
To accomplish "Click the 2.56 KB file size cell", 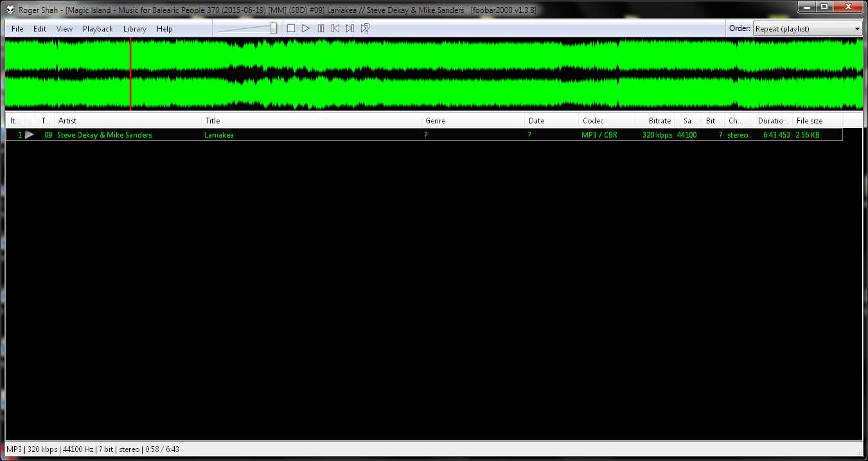I will (x=808, y=135).
